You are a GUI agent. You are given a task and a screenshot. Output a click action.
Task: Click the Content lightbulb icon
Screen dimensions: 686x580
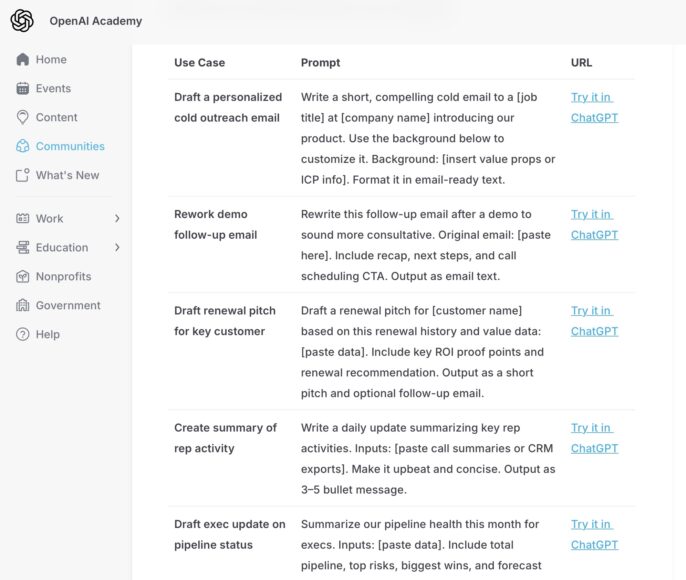coord(23,117)
